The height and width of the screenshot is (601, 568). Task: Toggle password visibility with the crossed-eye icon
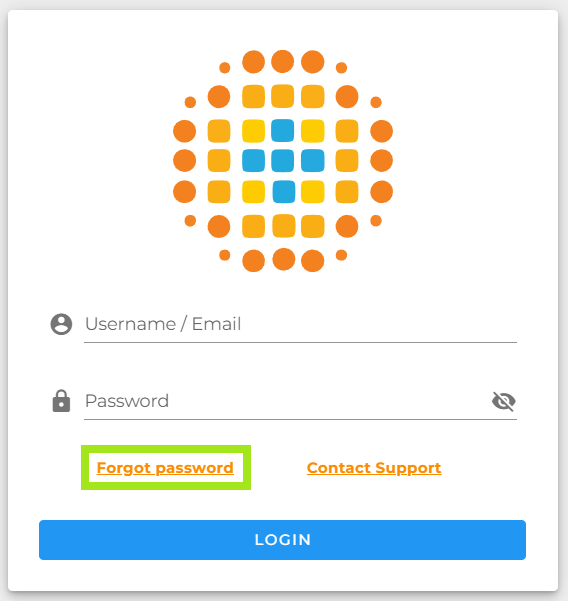[x=504, y=401]
